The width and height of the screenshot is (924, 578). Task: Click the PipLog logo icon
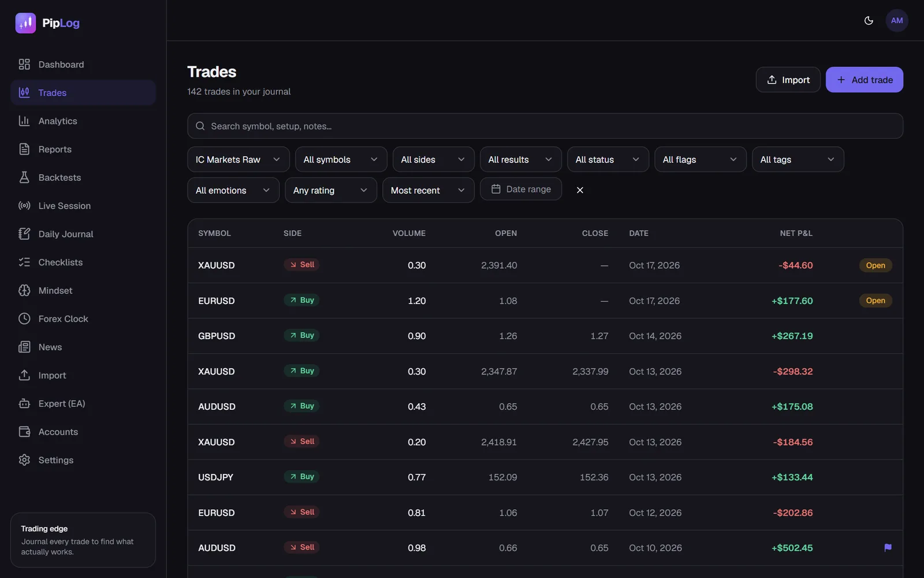click(25, 23)
